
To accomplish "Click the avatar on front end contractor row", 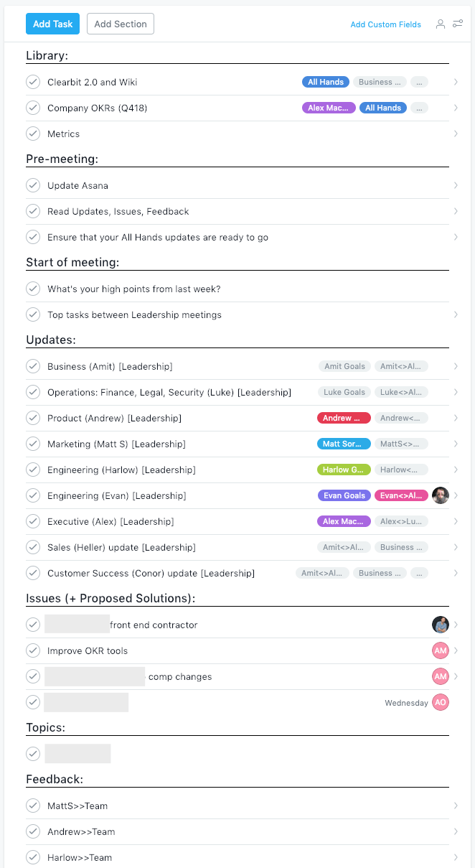I will [x=441, y=625].
